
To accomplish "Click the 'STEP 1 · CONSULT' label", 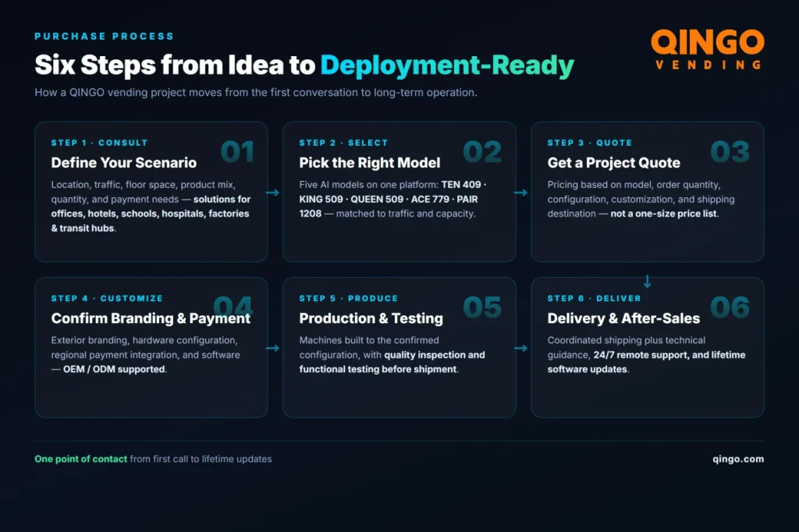I will [x=99, y=143].
